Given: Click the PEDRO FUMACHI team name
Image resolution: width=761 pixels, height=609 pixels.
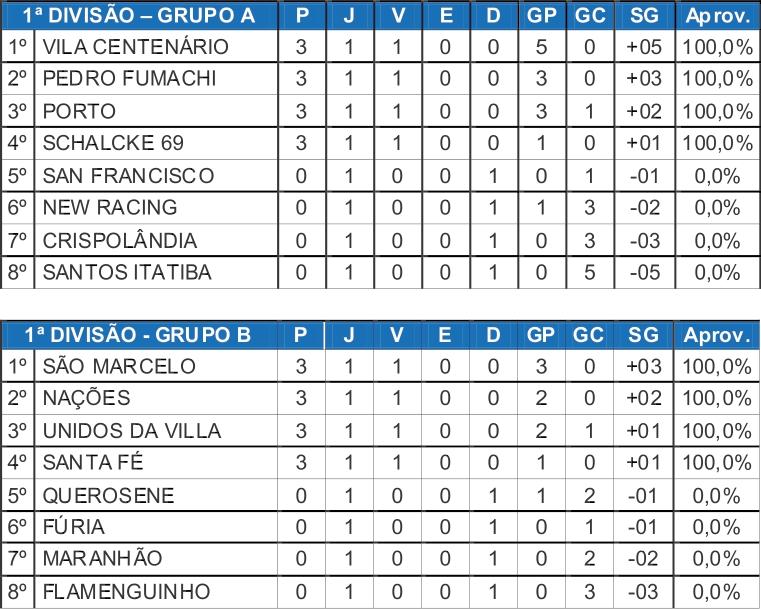Looking at the screenshot, I should (x=129, y=79).
